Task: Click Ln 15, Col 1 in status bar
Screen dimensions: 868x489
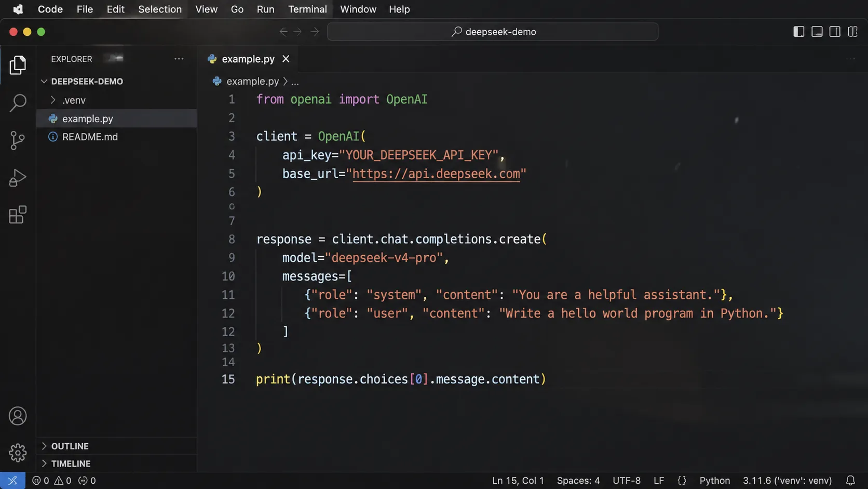Action: [x=518, y=481]
